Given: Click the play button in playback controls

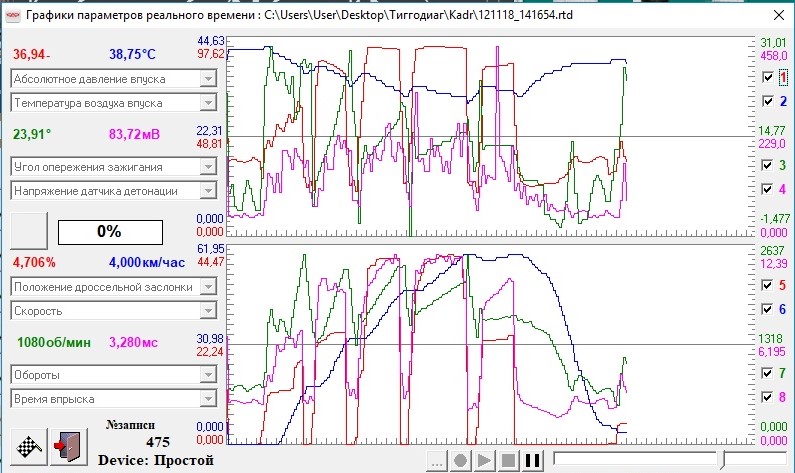Looking at the screenshot, I should click(x=484, y=460).
